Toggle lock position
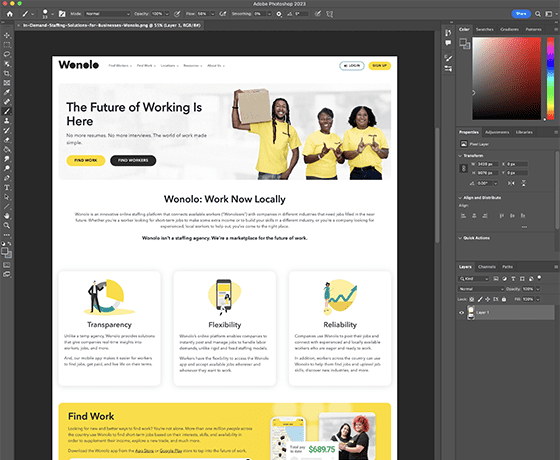560x460 pixels. 488,299
